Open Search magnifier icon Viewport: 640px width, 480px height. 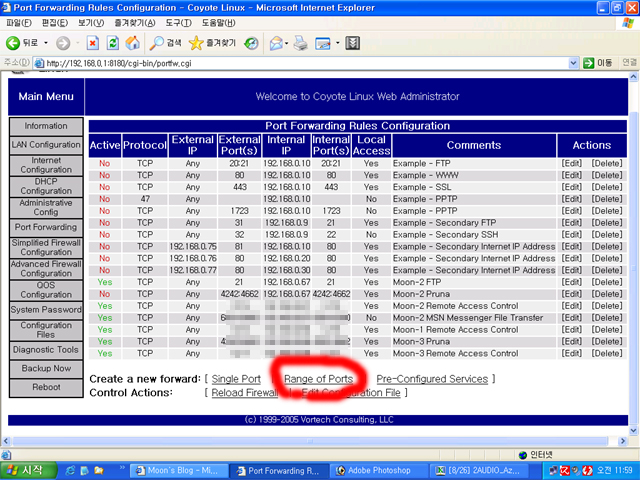tap(156, 43)
